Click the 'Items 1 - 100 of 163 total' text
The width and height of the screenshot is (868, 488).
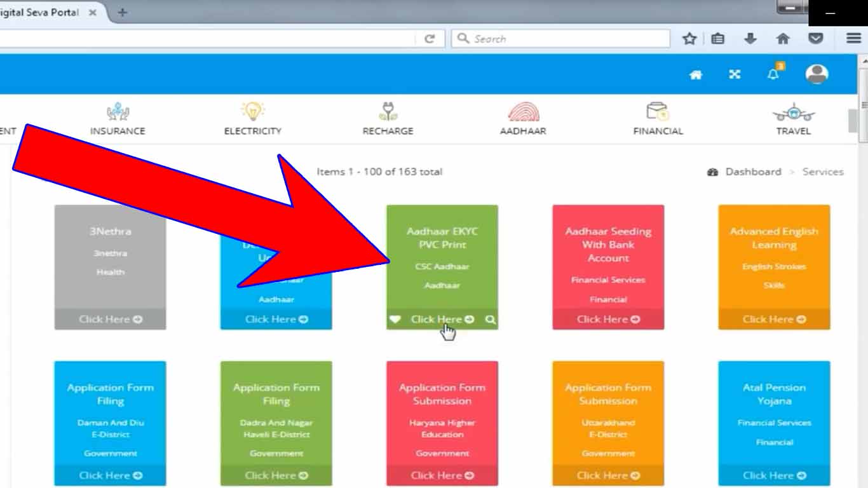[x=379, y=172]
